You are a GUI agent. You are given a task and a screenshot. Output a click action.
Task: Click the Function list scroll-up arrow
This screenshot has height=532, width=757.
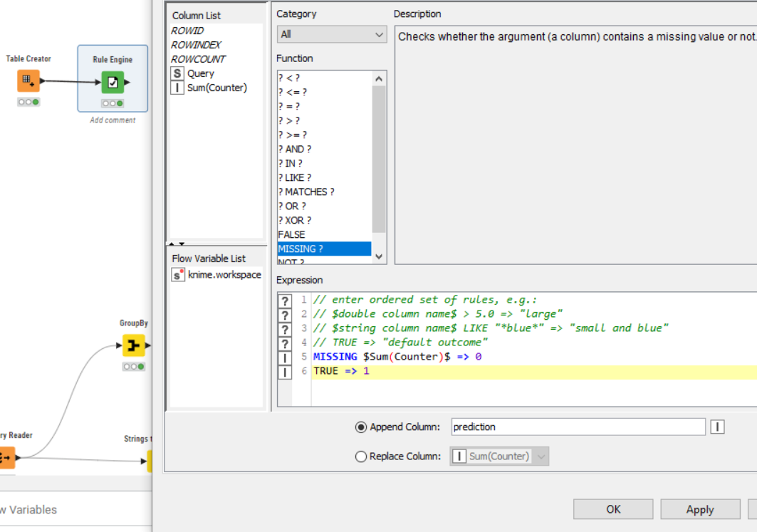[x=379, y=78]
